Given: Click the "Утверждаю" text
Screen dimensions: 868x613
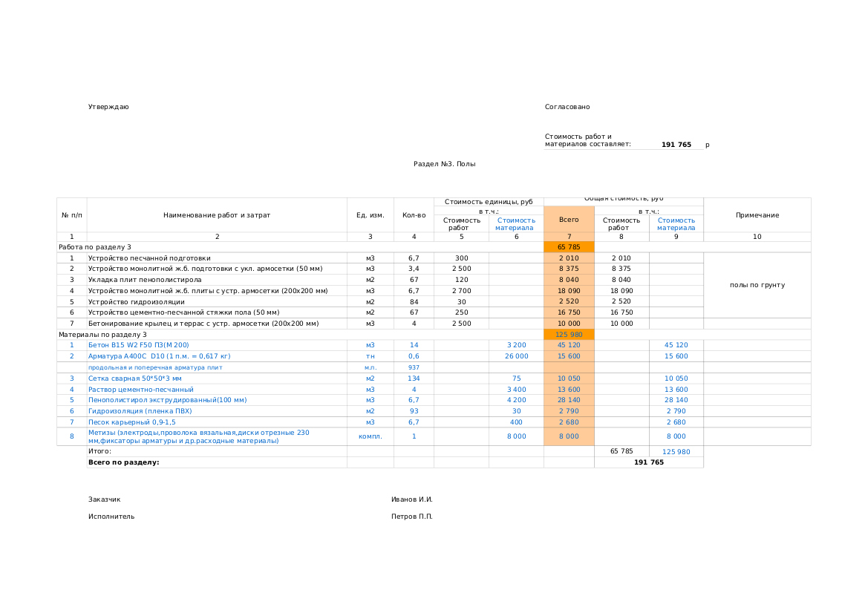Looking at the screenshot, I should coord(108,107).
